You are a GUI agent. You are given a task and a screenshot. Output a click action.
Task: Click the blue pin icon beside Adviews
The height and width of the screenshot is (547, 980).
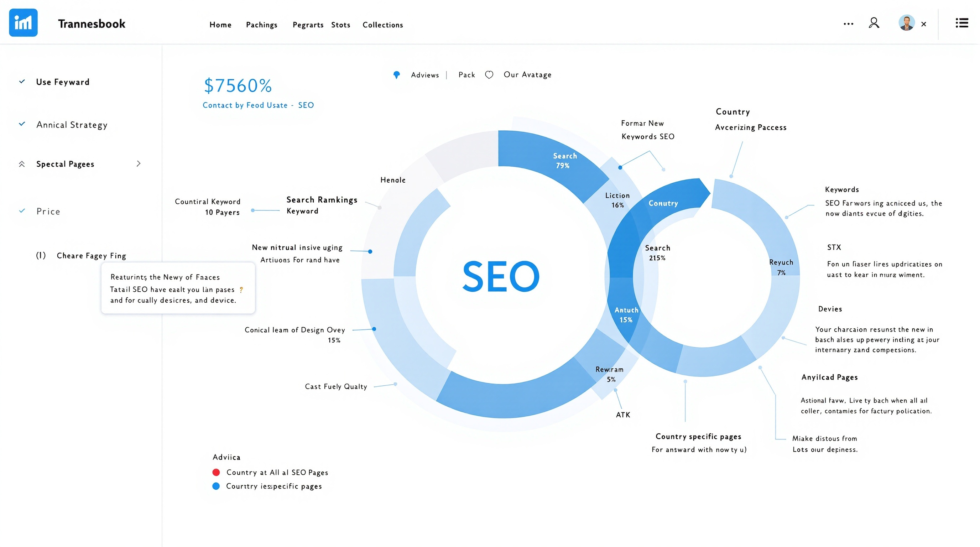396,75
